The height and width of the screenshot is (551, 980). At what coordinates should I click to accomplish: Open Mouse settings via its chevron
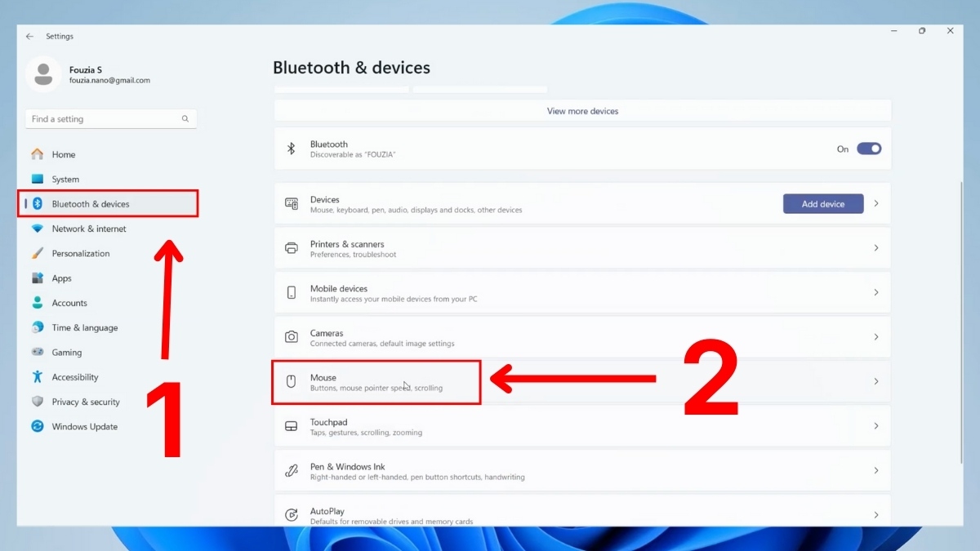(x=876, y=381)
